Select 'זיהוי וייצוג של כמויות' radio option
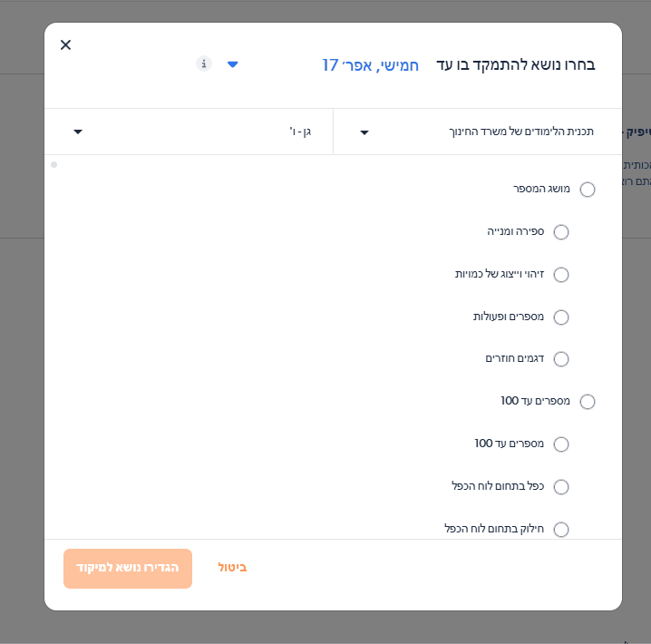The image size is (651, 644). pyautogui.click(x=561, y=275)
